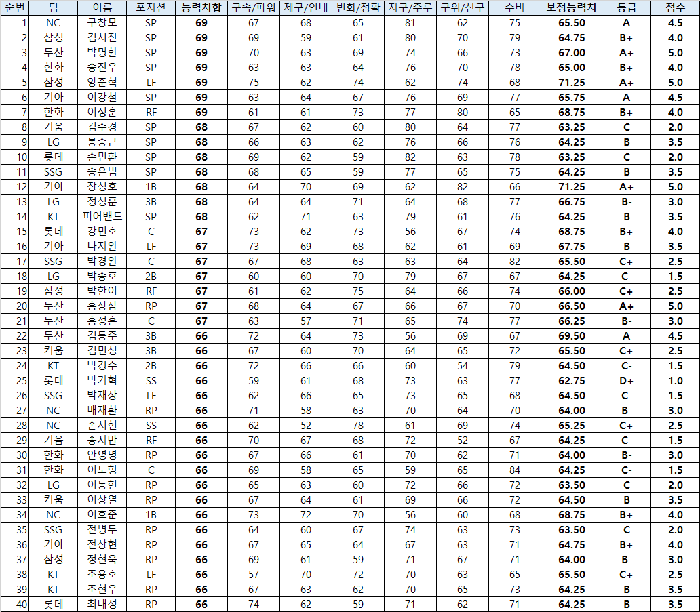Select the name cell 박경수
Image resolution: width=700 pixels, height=612 pixels.
[102, 366]
